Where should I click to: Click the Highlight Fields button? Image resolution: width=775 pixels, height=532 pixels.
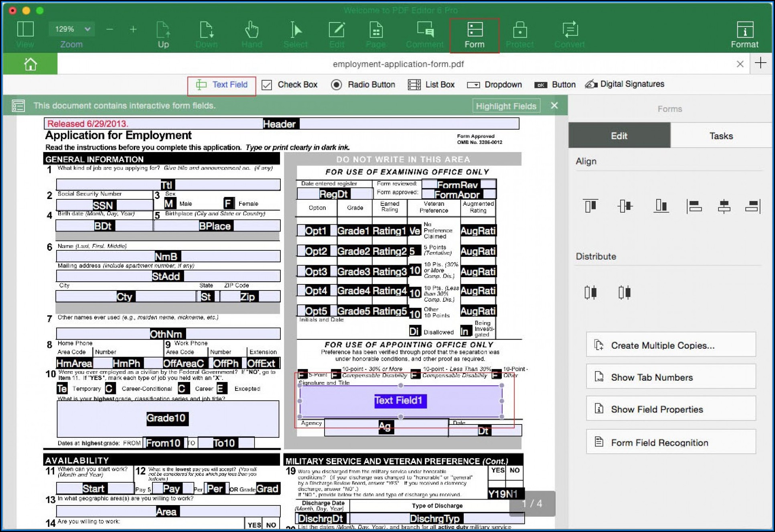(x=506, y=106)
